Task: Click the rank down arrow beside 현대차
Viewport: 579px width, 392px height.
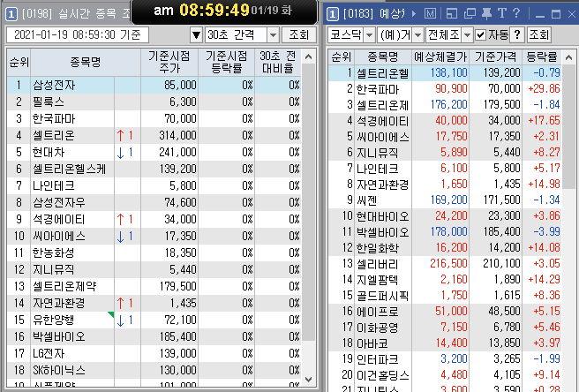Action: pyautogui.click(x=120, y=153)
